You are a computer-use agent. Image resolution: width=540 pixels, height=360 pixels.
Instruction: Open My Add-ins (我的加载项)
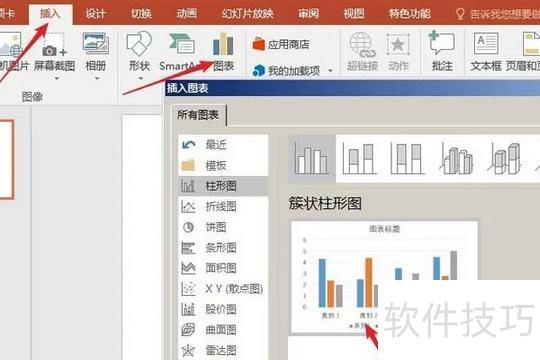286,71
